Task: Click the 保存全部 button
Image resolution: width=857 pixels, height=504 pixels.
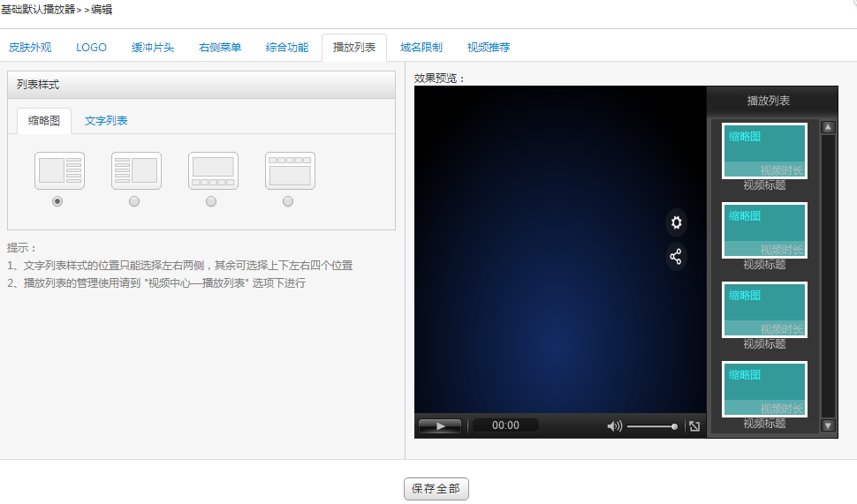Action: click(x=436, y=489)
